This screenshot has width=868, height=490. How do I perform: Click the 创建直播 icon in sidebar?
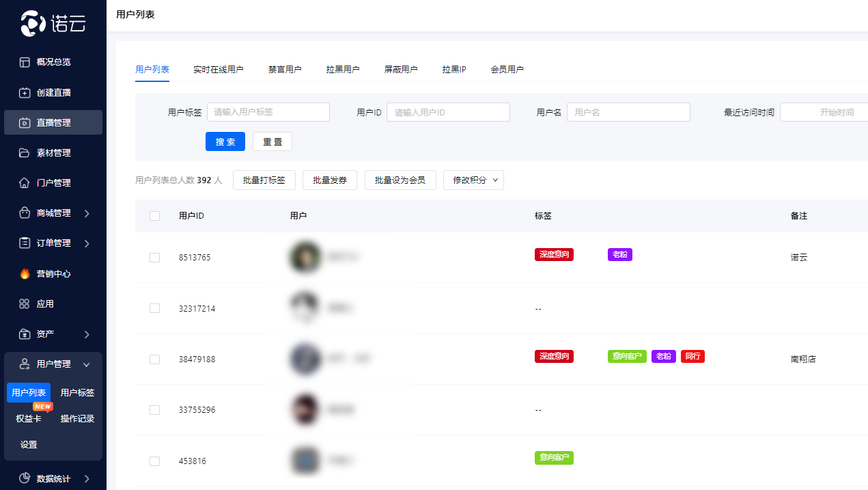coord(25,92)
